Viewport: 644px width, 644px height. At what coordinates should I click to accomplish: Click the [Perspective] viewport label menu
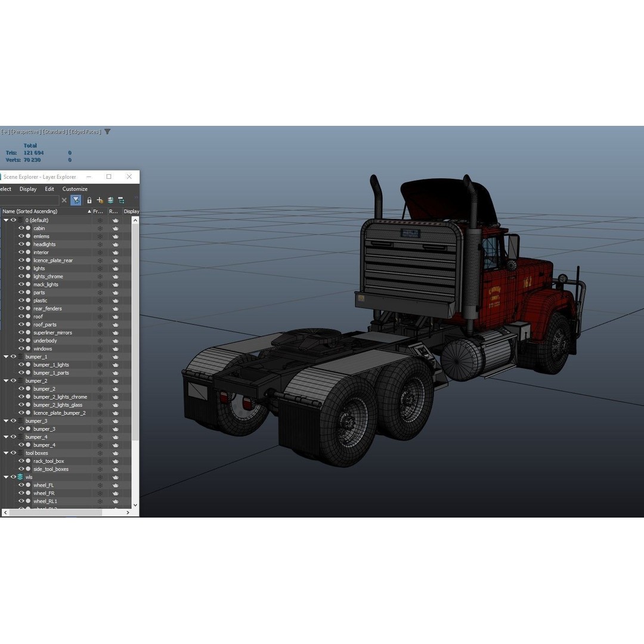pos(26,132)
